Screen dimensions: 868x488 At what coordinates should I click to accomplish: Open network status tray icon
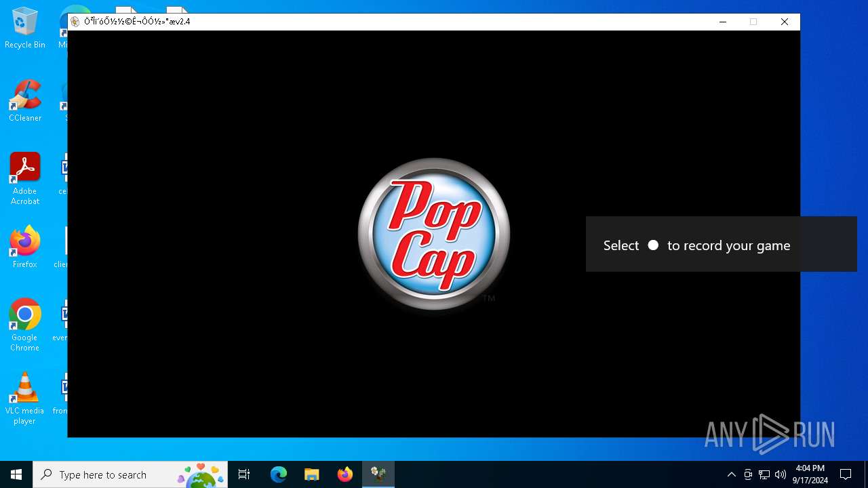(x=764, y=474)
